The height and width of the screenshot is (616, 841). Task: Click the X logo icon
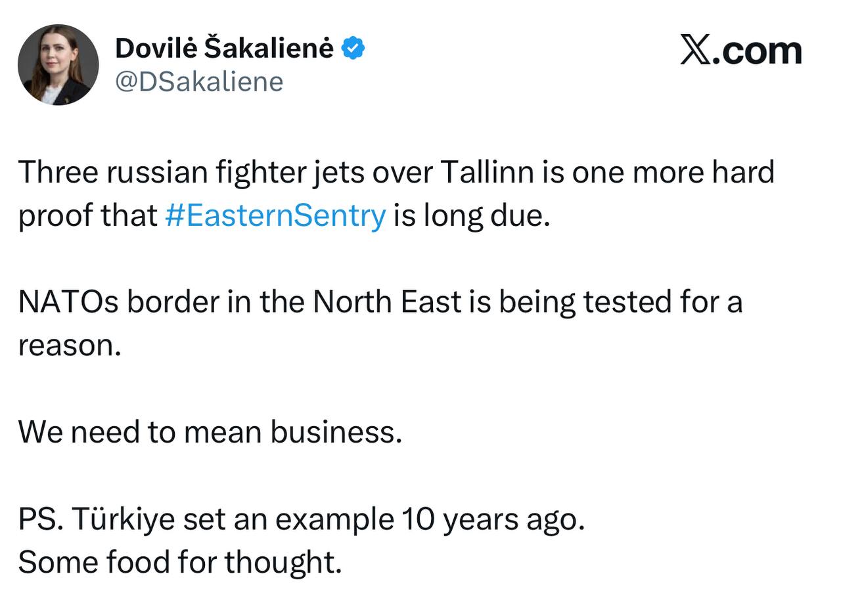click(695, 51)
